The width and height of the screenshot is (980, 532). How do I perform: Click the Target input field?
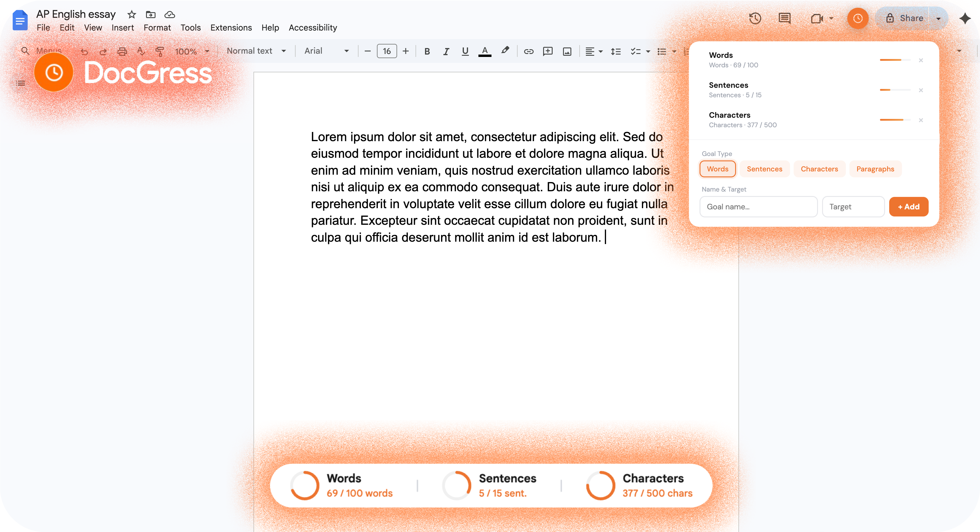tap(853, 206)
